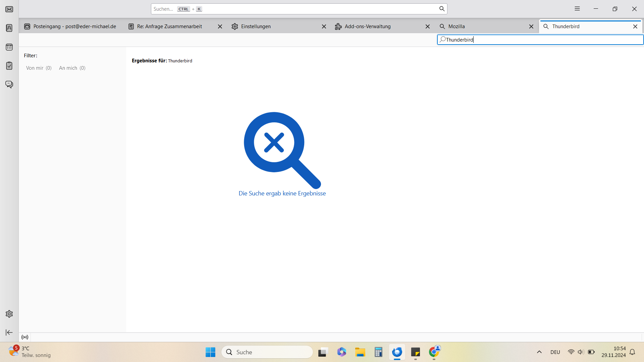Open the Mail space icon
The width and height of the screenshot is (644, 362).
point(9,9)
